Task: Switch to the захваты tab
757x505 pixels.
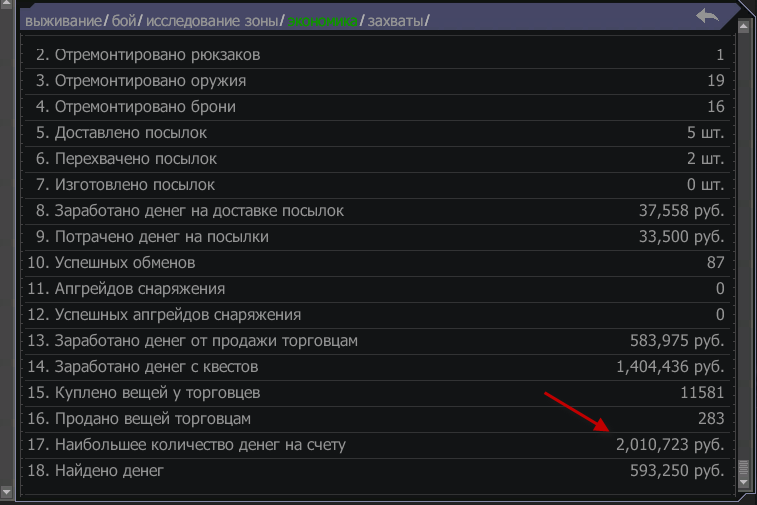Action: pos(395,21)
